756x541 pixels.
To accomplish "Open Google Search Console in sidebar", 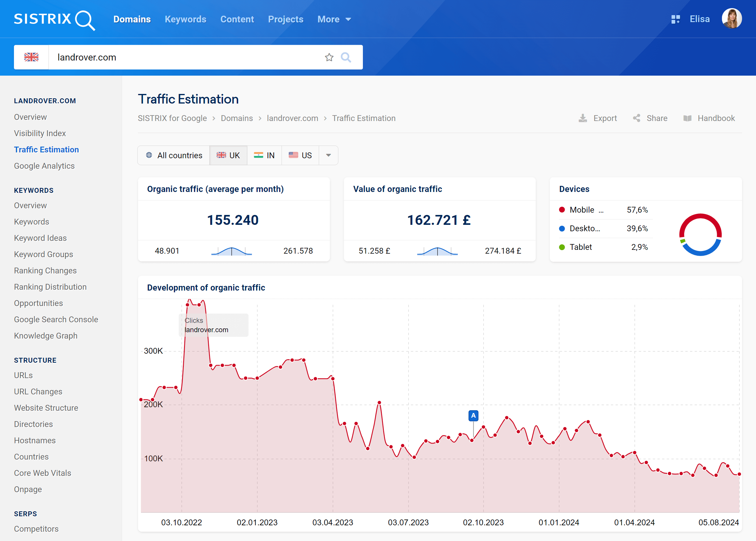I will click(56, 319).
